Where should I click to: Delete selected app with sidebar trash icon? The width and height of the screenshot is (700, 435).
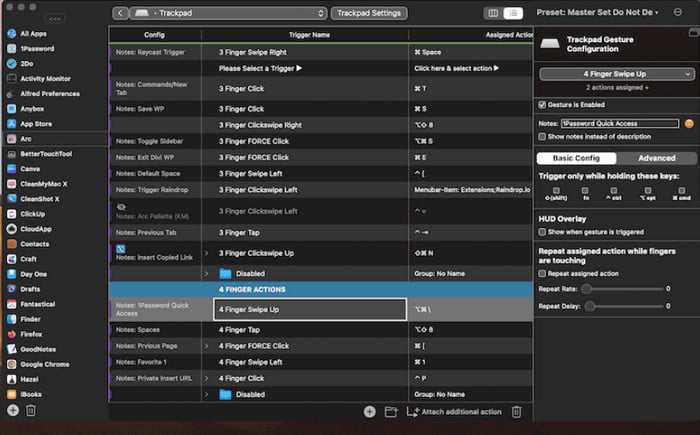click(30, 410)
